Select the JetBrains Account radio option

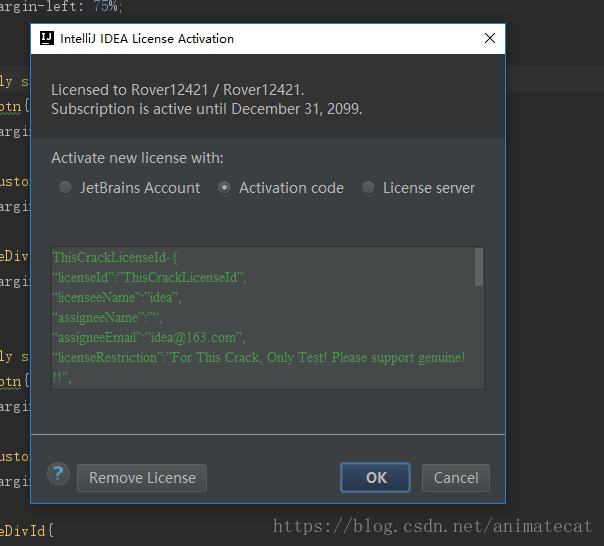[x=66, y=188]
